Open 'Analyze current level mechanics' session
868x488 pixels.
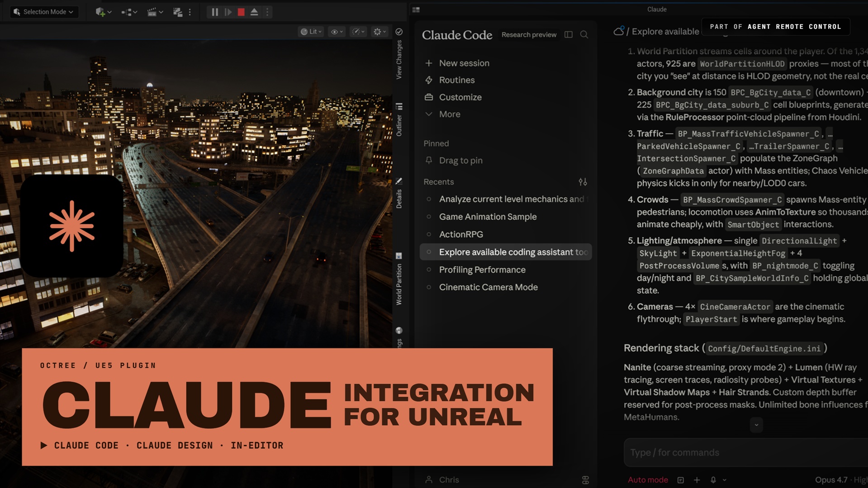pyautogui.click(x=506, y=199)
